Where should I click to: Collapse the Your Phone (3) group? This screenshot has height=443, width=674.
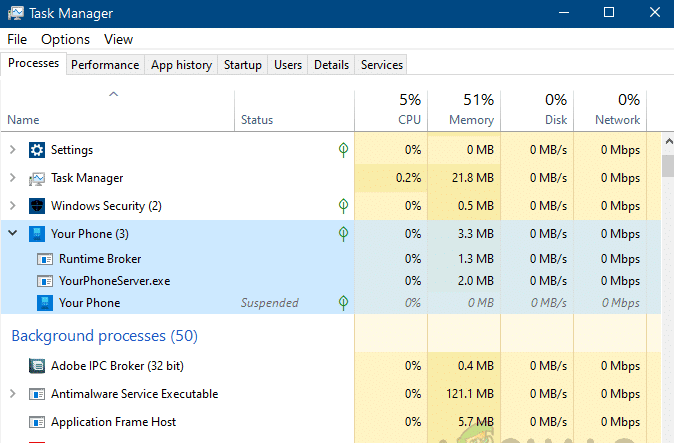[x=12, y=233]
